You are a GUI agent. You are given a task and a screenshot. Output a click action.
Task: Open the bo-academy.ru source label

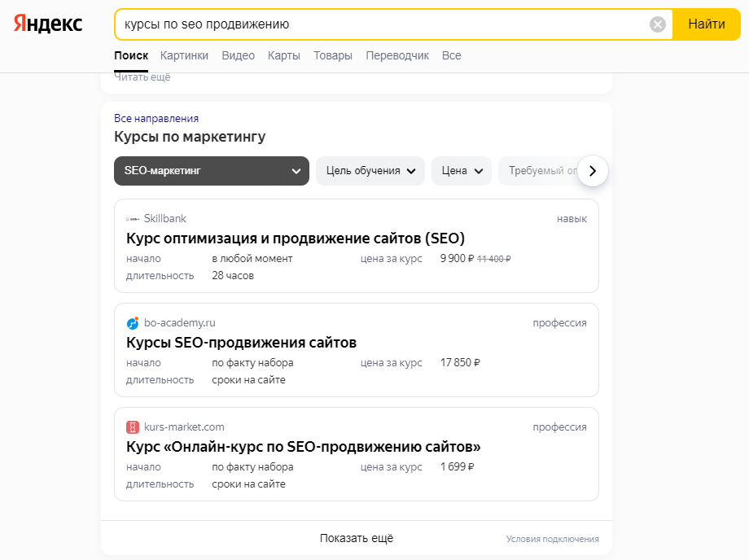tap(180, 322)
